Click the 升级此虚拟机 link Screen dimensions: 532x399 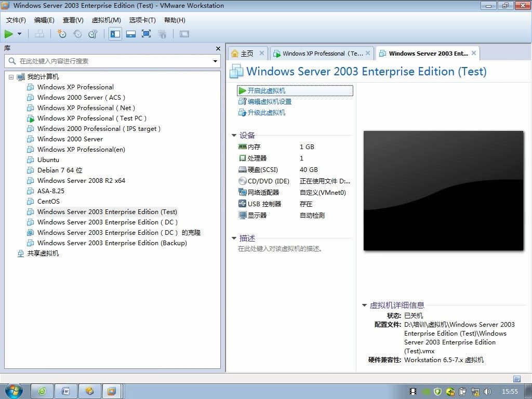pos(267,113)
